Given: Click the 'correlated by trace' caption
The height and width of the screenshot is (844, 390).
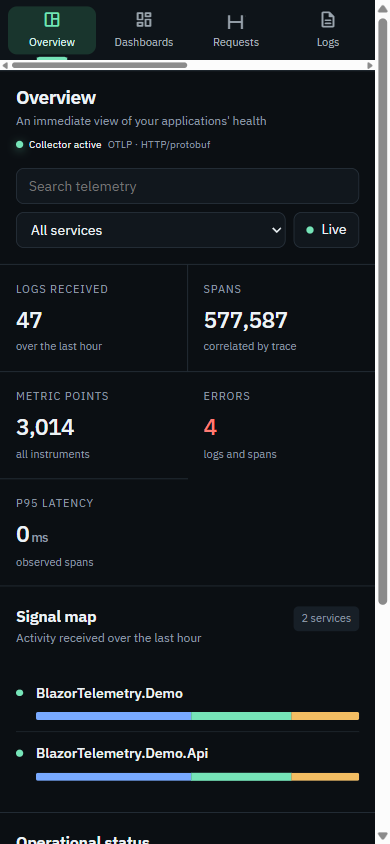Looking at the screenshot, I should [x=250, y=346].
